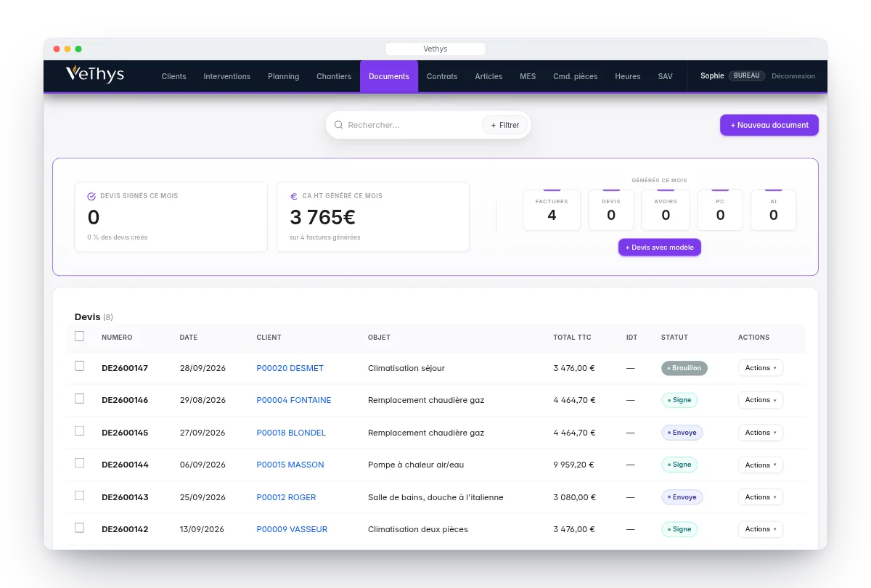Open Actions dropdown for MASSON quote
This screenshot has width=871, height=588.
pyautogui.click(x=761, y=465)
